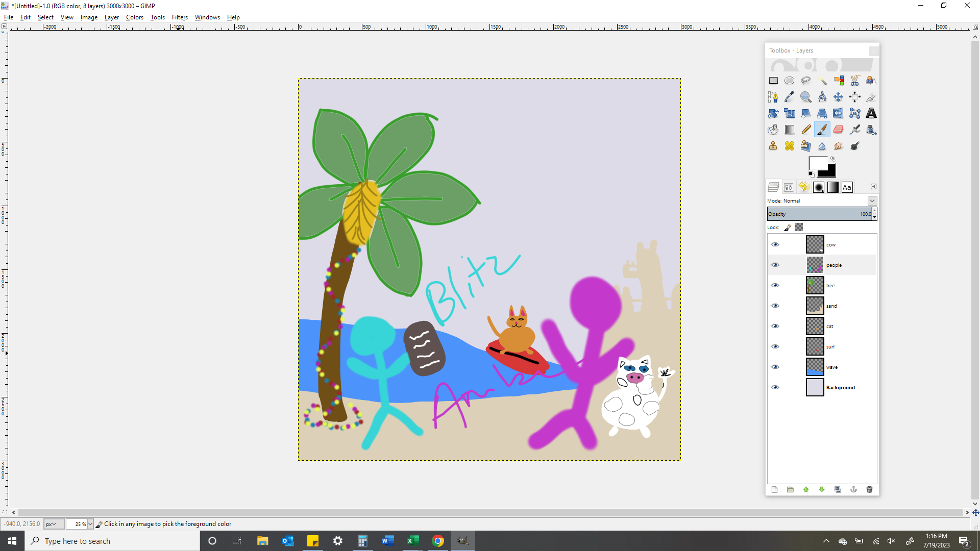The height and width of the screenshot is (551, 980).
Task: Switch to the Undo History tab
Action: (x=803, y=187)
